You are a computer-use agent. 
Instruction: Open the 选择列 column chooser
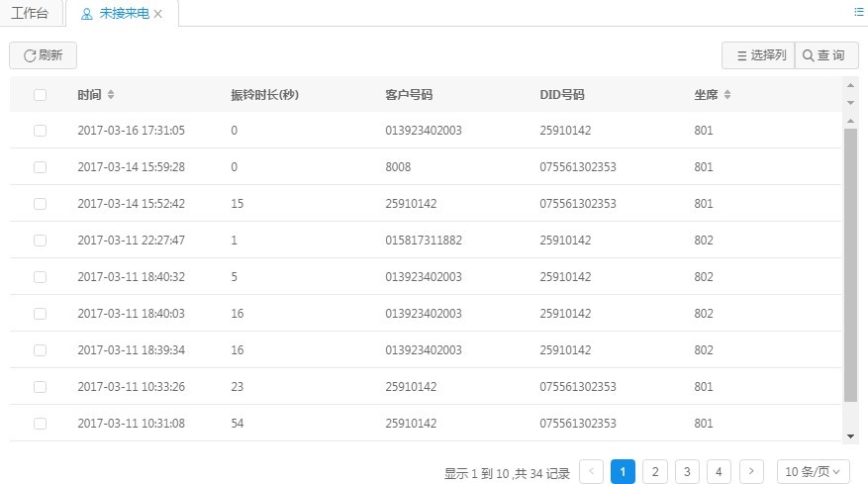tap(758, 55)
